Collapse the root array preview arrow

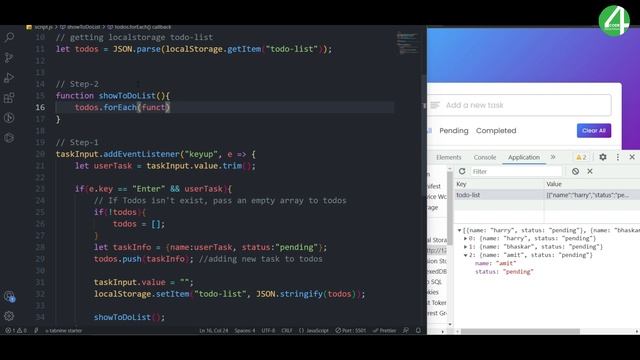460,230
